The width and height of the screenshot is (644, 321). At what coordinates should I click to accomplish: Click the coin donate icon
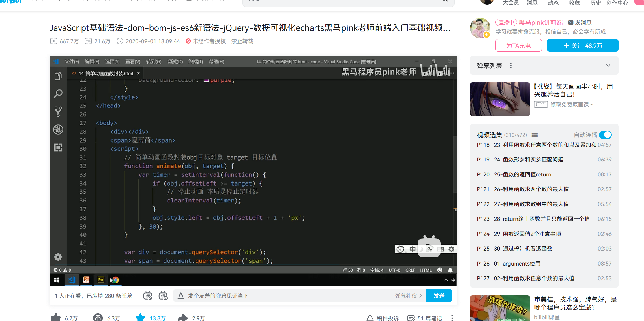pos(98,317)
